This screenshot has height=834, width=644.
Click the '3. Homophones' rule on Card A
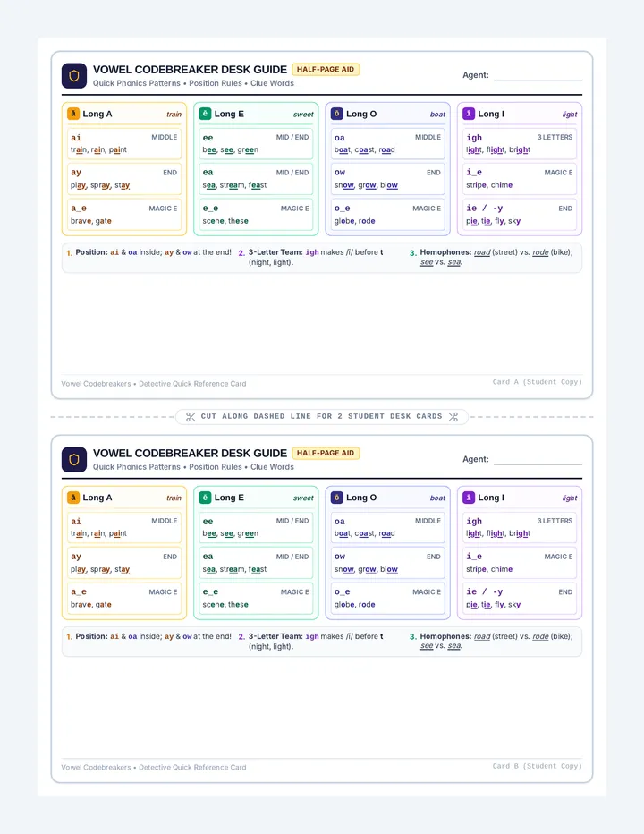(491, 258)
